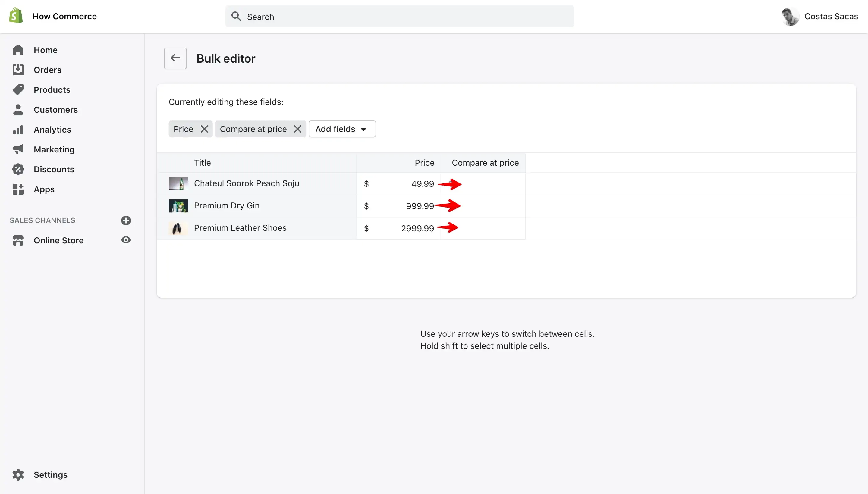Click the Products tag icon

pos(18,89)
